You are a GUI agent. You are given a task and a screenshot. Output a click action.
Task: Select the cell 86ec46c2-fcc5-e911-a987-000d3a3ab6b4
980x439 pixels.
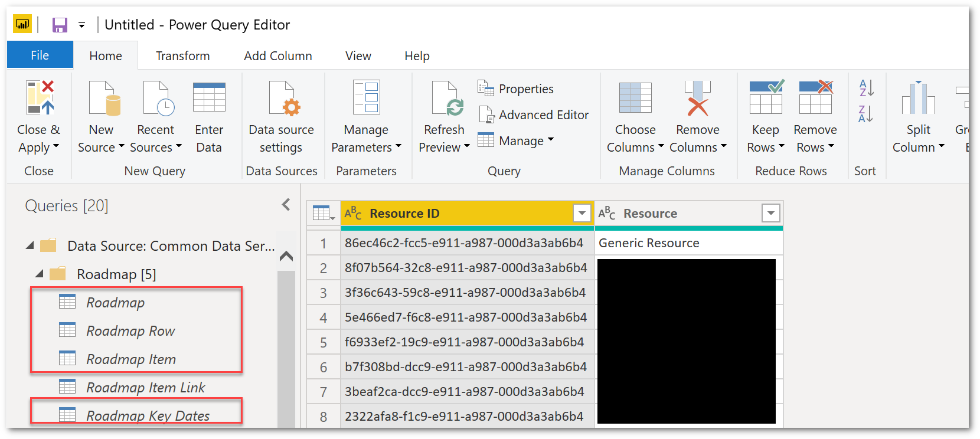coord(467,243)
